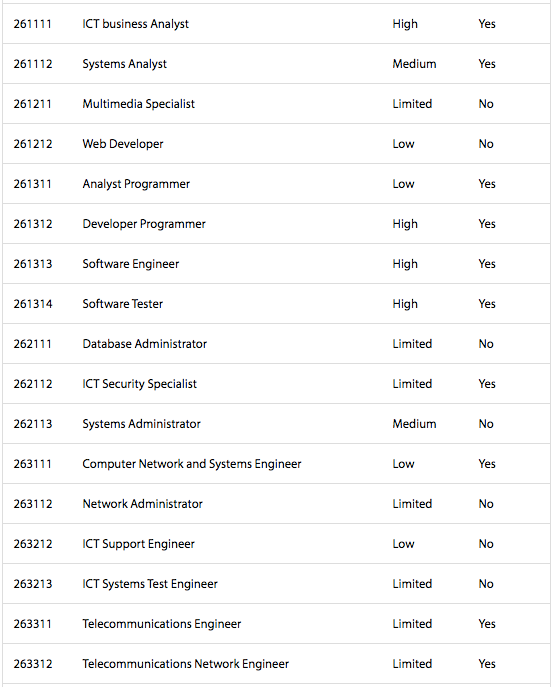Click code 261314 for Software Tester
The image size is (557, 687).
point(33,304)
